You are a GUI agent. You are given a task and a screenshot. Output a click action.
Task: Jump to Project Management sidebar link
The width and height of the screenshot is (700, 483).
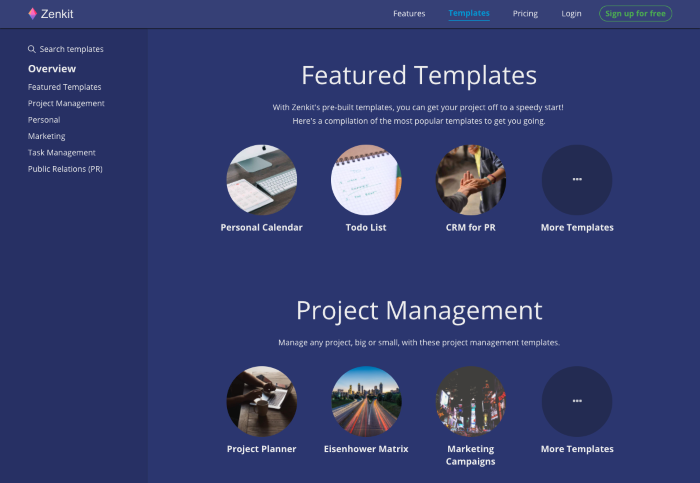(66, 104)
